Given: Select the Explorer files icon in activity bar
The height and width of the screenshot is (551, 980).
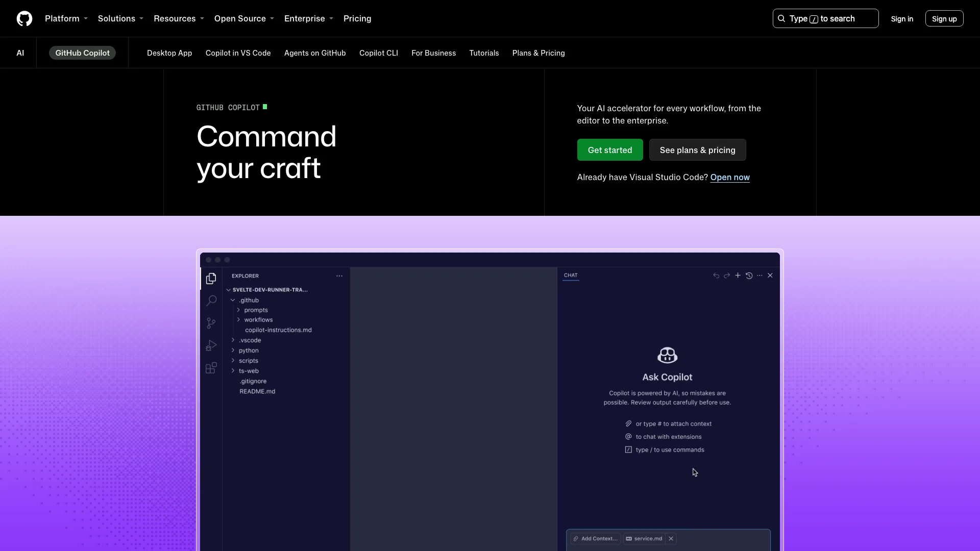Looking at the screenshot, I should [211, 279].
